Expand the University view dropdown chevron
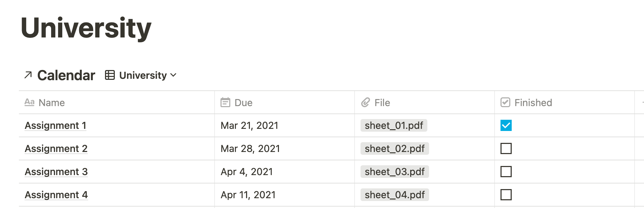Viewport: 644px width, 208px height. point(173,75)
